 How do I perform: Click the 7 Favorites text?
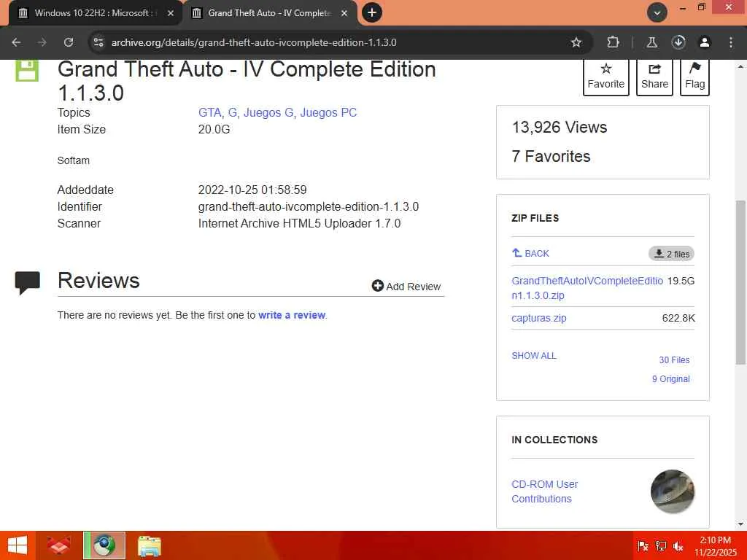click(551, 156)
